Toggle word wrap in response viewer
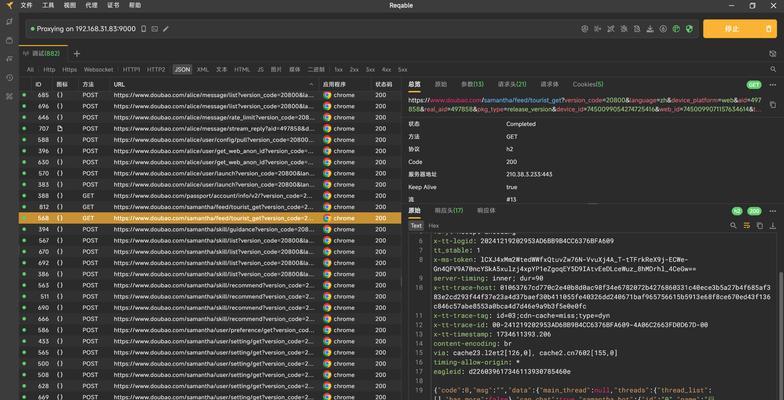784x400 pixels. (x=746, y=226)
